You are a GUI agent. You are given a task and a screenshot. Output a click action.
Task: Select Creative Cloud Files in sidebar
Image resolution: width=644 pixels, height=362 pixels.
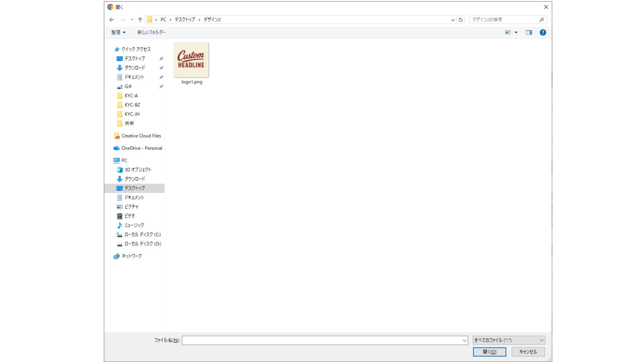click(x=141, y=136)
